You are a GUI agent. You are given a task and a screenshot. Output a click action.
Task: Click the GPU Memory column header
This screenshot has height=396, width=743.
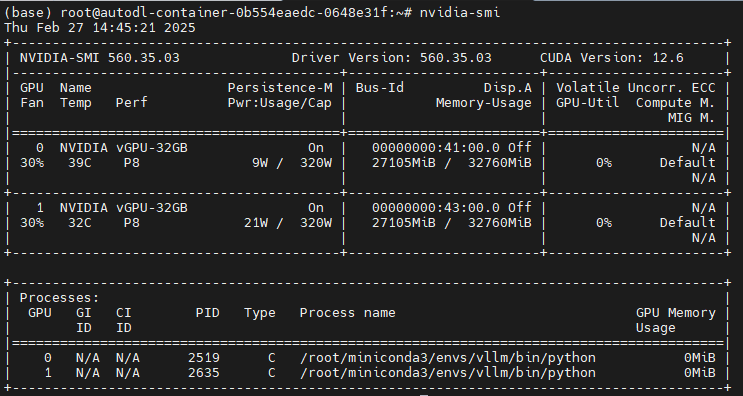tap(675, 313)
